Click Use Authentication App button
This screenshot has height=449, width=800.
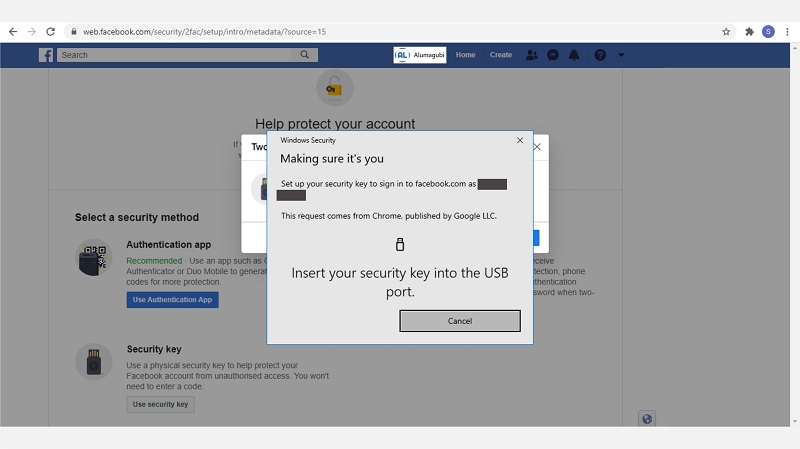[172, 300]
